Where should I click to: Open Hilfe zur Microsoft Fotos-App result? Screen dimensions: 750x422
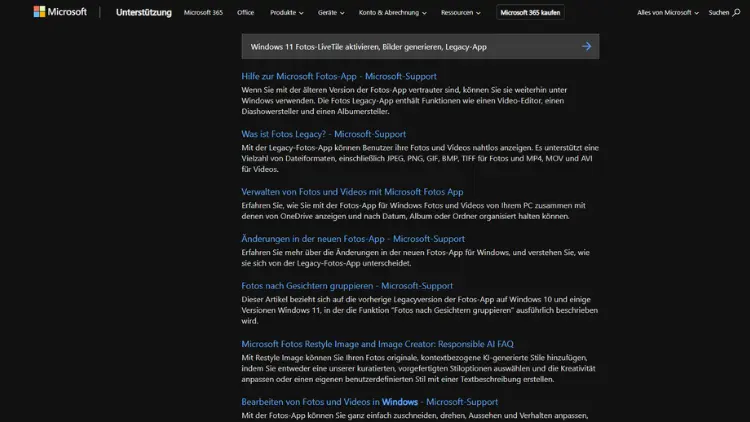(x=338, y=76)
